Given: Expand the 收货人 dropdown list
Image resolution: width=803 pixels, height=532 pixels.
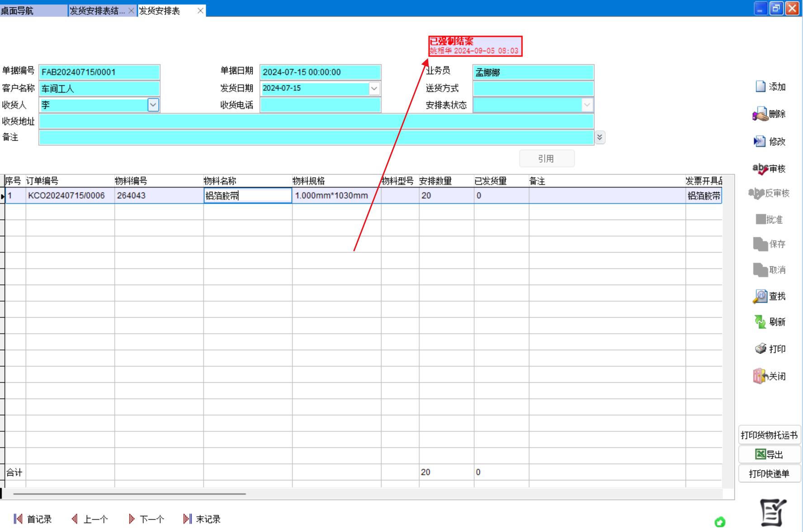Looking at the screenshot, I should point(153,105).
